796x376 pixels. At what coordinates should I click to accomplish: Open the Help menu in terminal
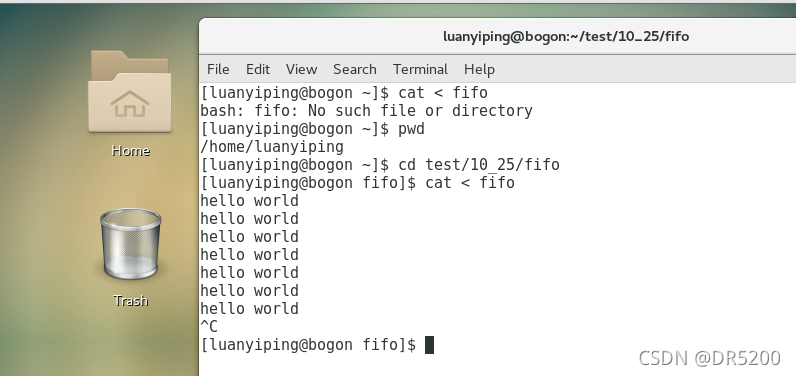click(x=479, y=69)
